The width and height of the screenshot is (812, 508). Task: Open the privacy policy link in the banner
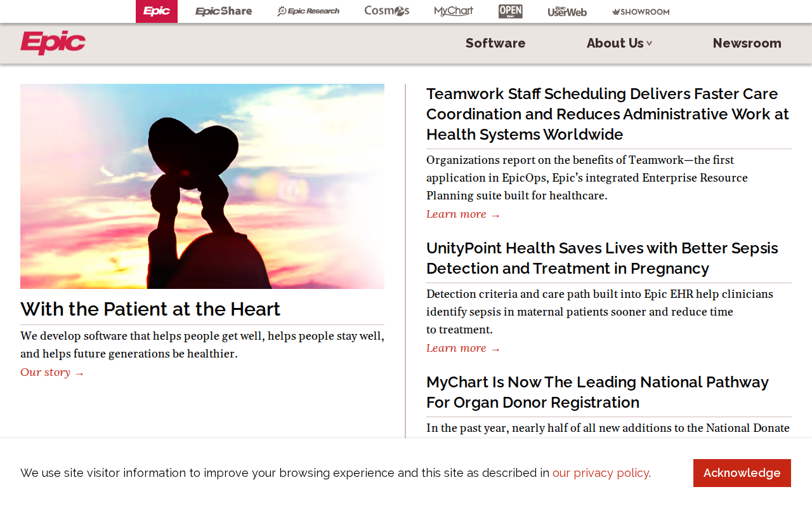point(600,473)
